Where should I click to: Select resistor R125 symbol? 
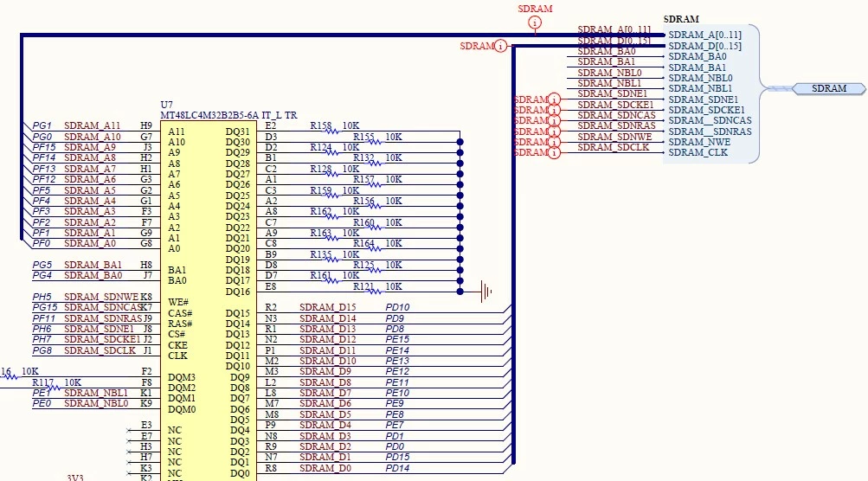(375, 270)
